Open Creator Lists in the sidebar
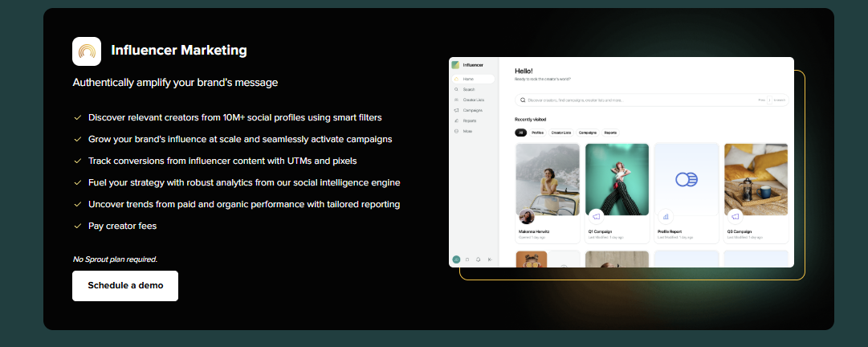The height and width of the screenshot is (347, 868). pos(473,100)
